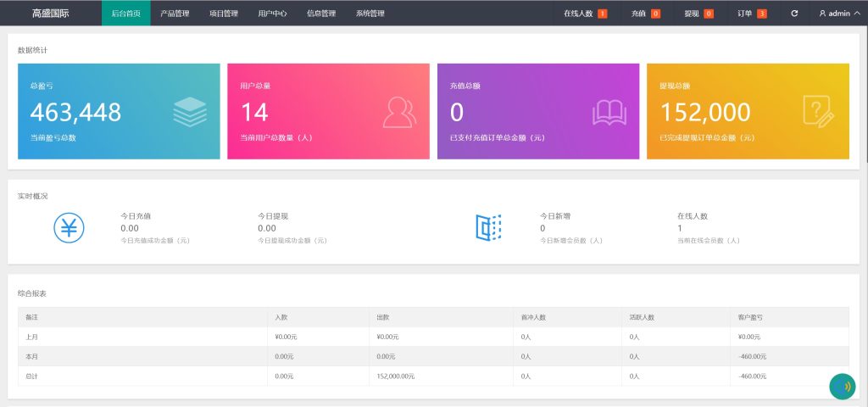868x407 pixels.
Task: Click the 0 recharge total value
Action: click(456, 113)
